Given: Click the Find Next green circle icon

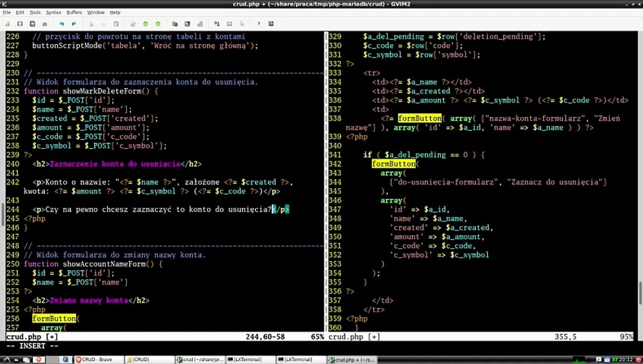Looking at the screenshot, I should click(146, 24).
